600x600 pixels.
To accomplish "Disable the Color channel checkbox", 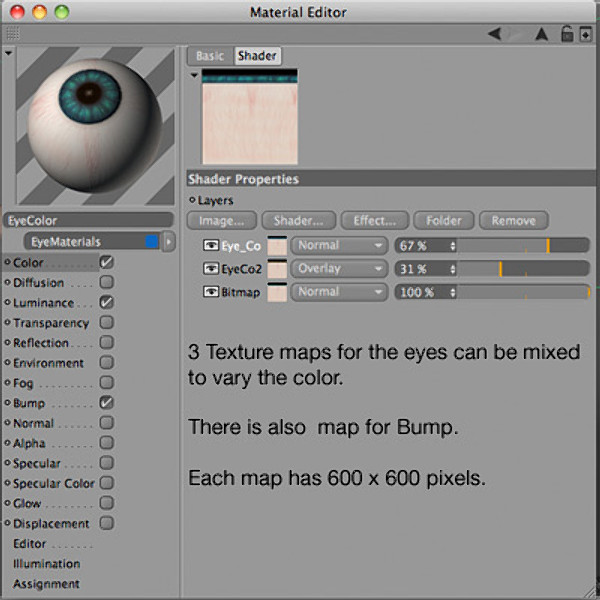I will [106, 262].
